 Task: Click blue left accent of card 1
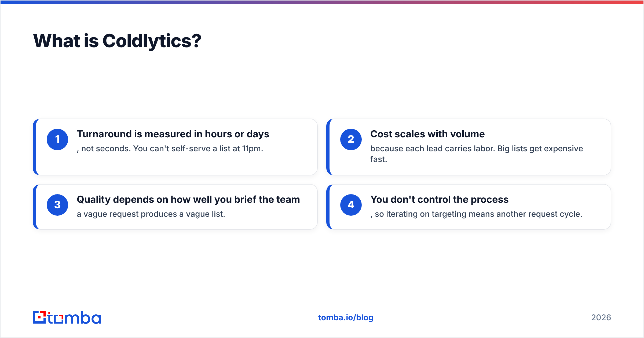point(35,147)
